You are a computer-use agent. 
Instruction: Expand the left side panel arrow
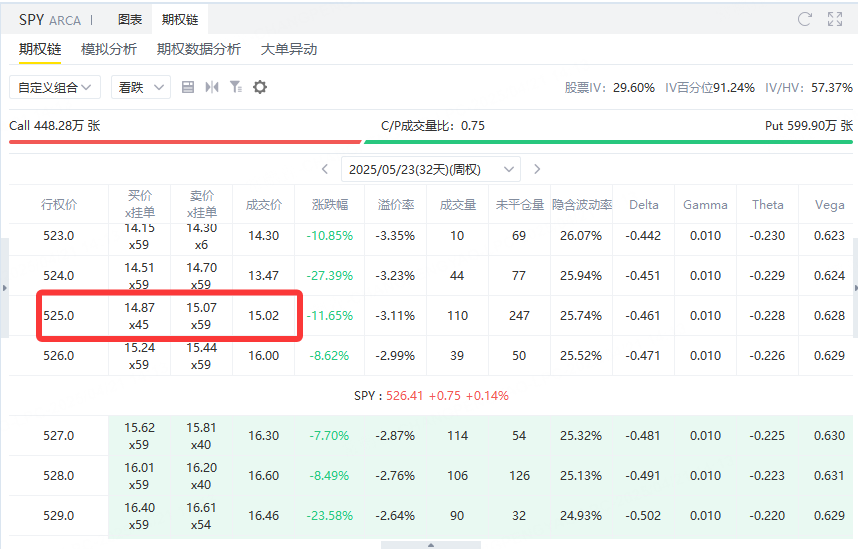pyautogui.click(x=4, y=287)
